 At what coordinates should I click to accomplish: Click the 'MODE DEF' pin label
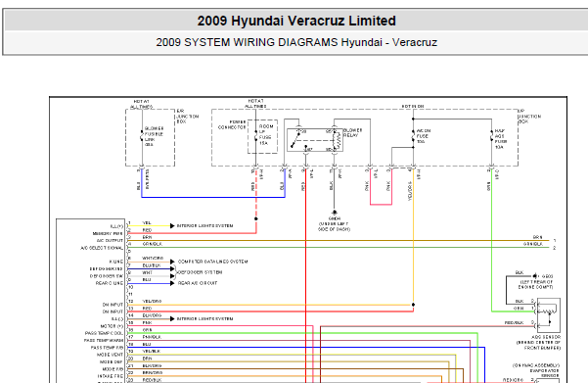111,362
